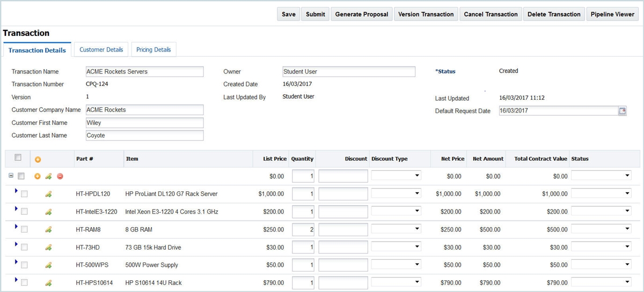
Task: Tick the select-all checkbox in the table header
Action: (x=18, y=158)
